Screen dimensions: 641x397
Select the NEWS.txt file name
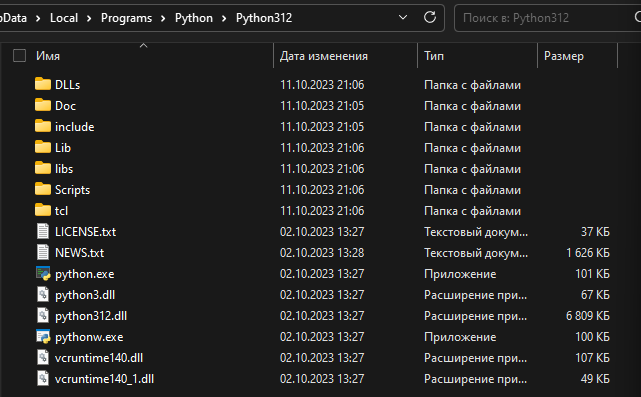[79, 253]
